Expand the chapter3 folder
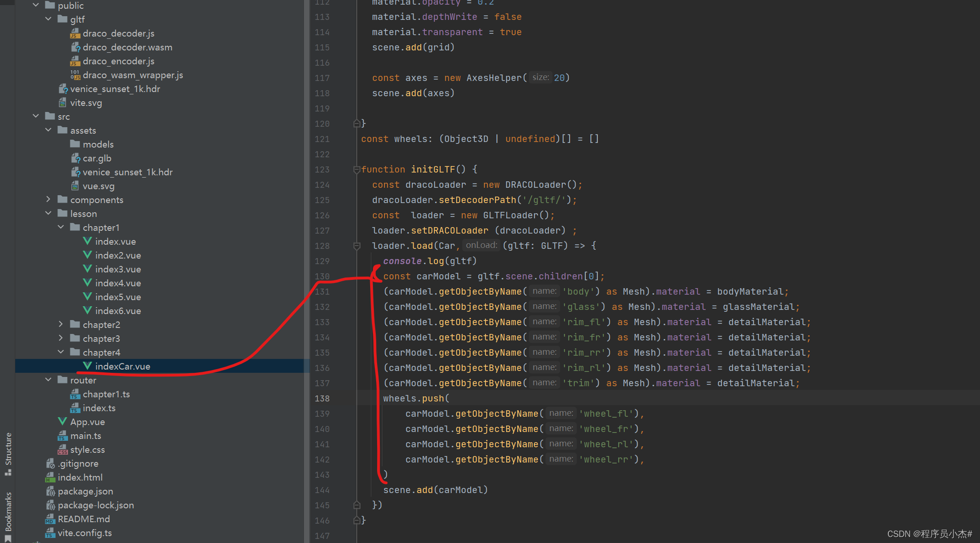Viewport: 980px width, 543px height. coord(61,338)
